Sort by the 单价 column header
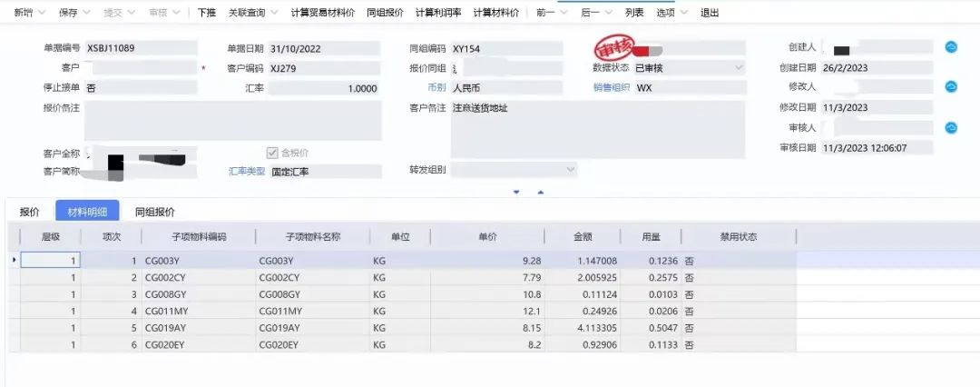The width and height of the screenshot is (980, 387). coord(487,237)
